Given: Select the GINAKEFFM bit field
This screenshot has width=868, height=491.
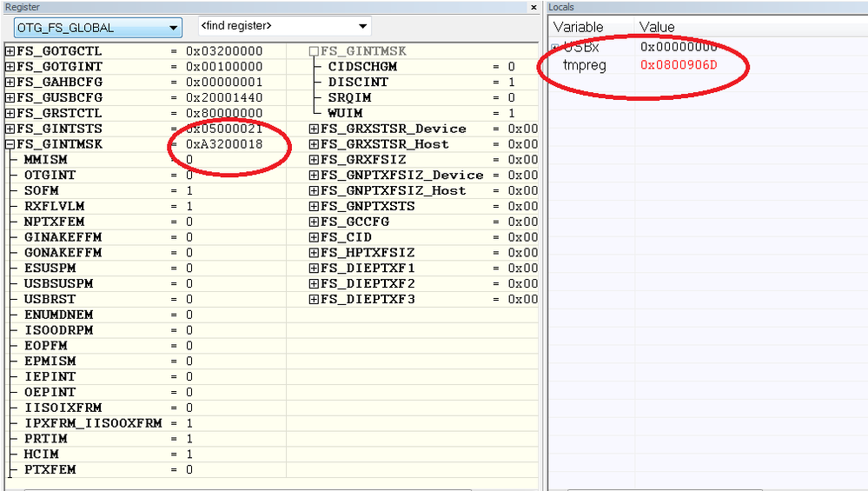Looking at the screenshot, I should click(x=63, y=237).
